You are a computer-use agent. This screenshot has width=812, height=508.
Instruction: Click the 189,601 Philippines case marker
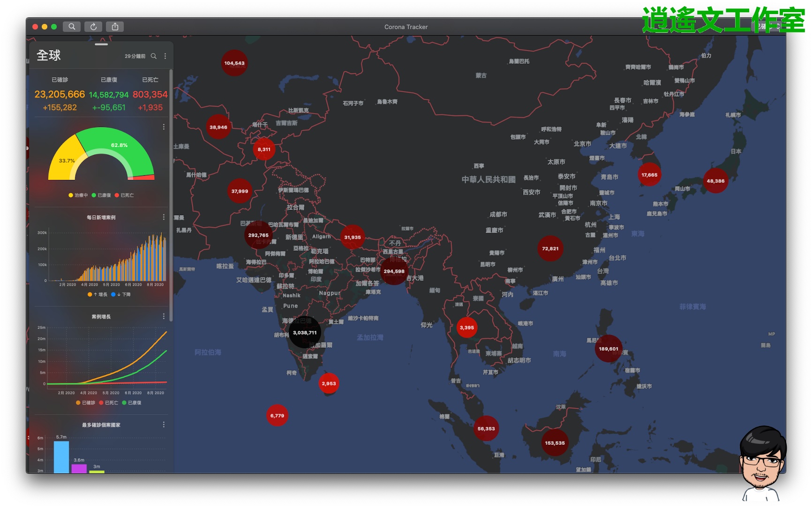click(608, 349)
